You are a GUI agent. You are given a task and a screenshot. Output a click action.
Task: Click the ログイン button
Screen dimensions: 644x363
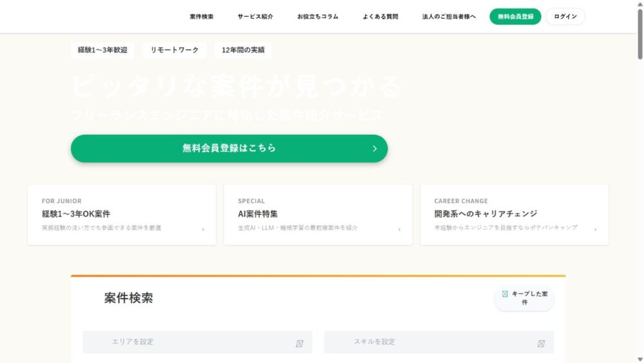565,17
